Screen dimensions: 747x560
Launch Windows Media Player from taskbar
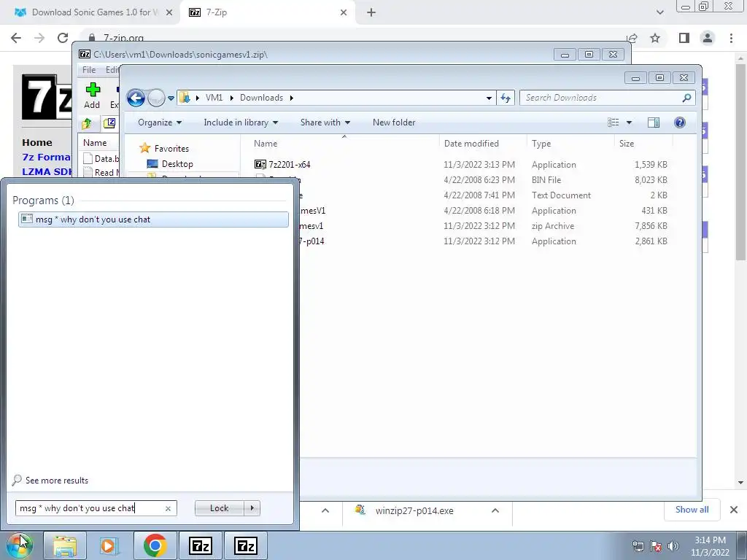coord(108,545)
